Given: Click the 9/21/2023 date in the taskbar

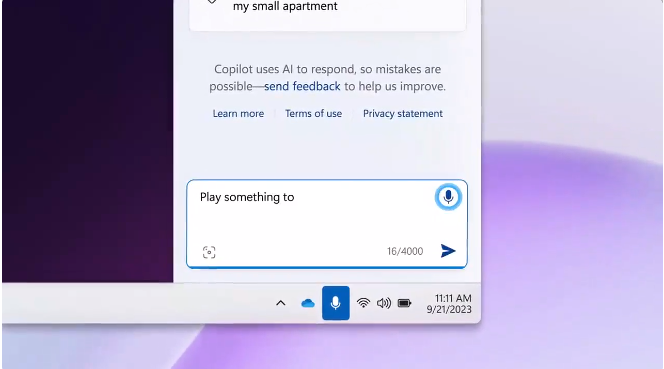Looking at the screenshot, I should 449,309.
